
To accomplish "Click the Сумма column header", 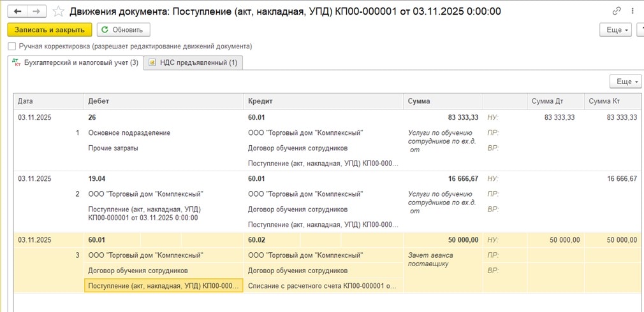I will pos(419,101).
